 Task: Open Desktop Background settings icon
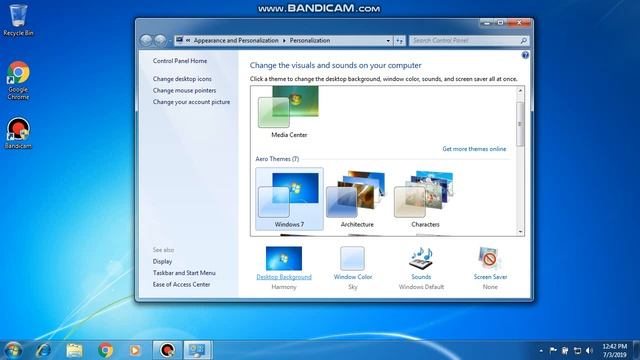tap(284, 258)
